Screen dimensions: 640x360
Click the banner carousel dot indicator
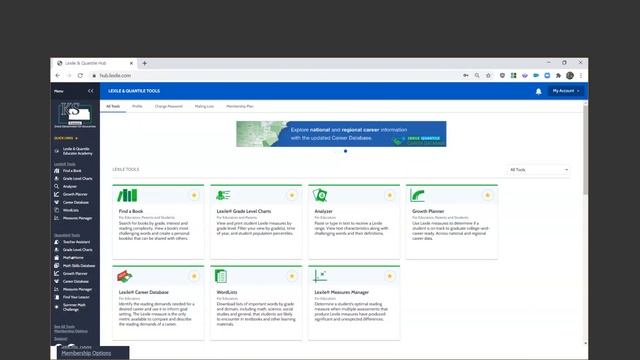[x=345, y=151]
